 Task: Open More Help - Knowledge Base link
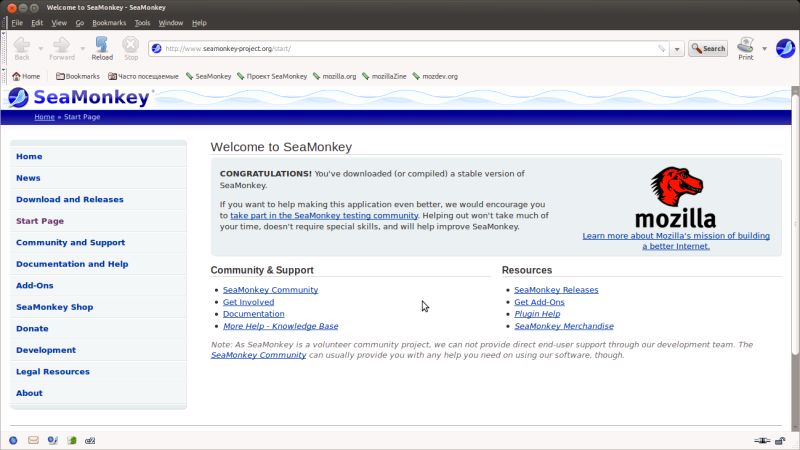pyautogui.click(x=281, y=326)
